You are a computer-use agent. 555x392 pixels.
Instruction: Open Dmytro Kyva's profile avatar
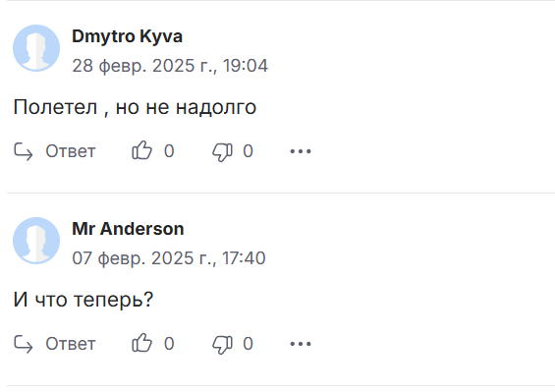pyautogui.click(x=36, y=48)
